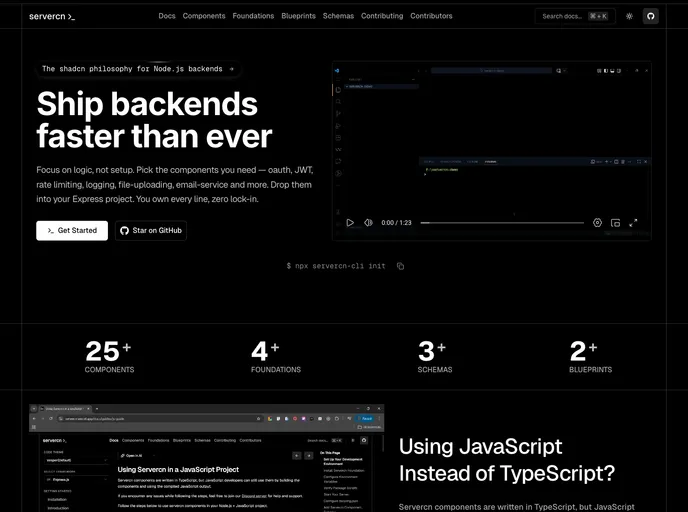This screenshot has width=688, height=512.
Task: Toggle the light/dark theme
Action: click(629, 16)
